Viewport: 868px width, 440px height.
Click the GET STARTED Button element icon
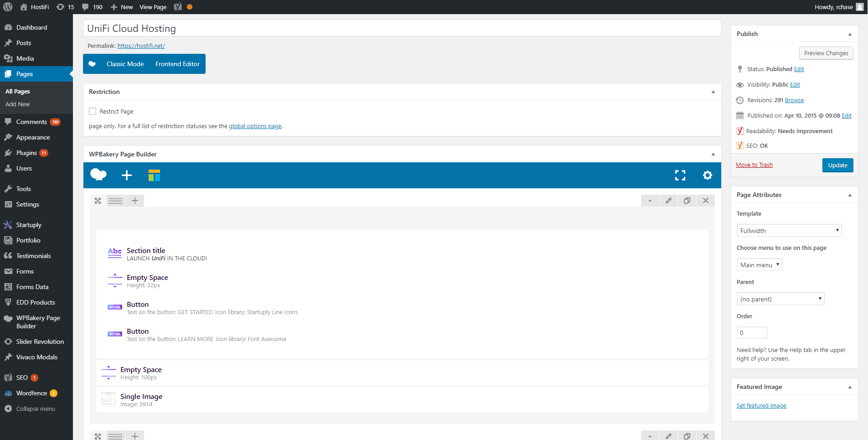(114, 307)
